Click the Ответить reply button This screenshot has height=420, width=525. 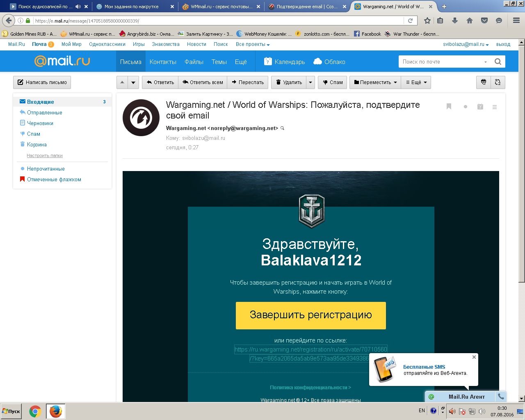click(x=160, y=82)
